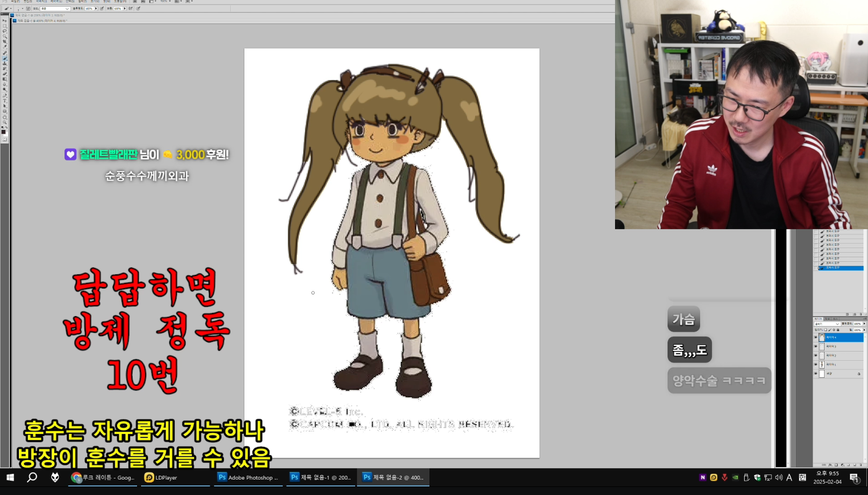Open options bar opacity slider arrow

point(96,9)
